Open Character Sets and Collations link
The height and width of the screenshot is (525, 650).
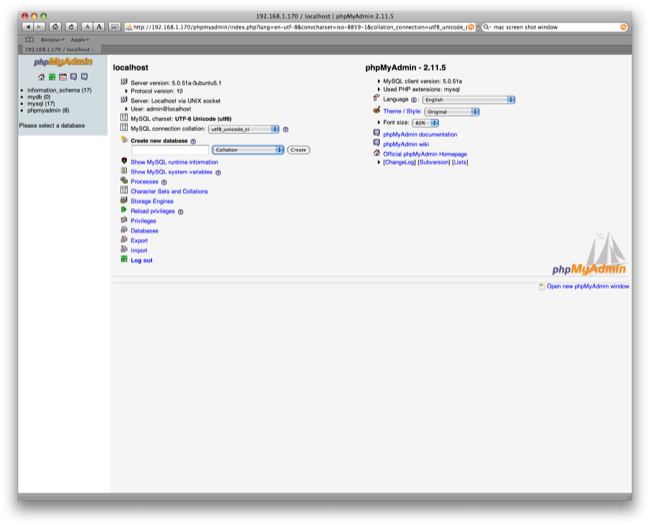[x=169, y=192]
